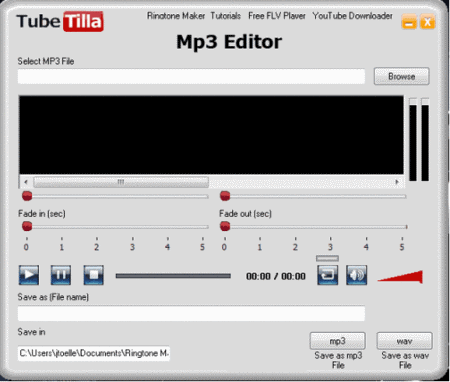Click the waveform horizontal scrollbar thumb

tap(121, 182)
